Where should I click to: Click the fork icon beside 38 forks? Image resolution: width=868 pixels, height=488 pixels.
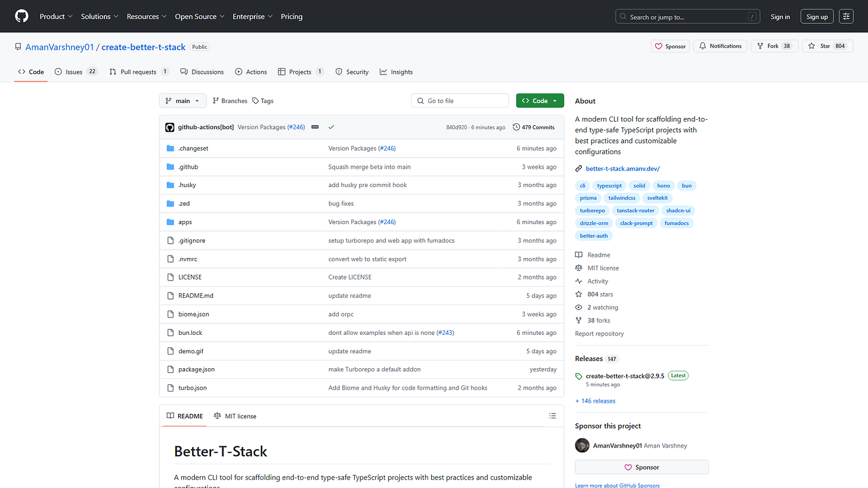pos(578,321)
